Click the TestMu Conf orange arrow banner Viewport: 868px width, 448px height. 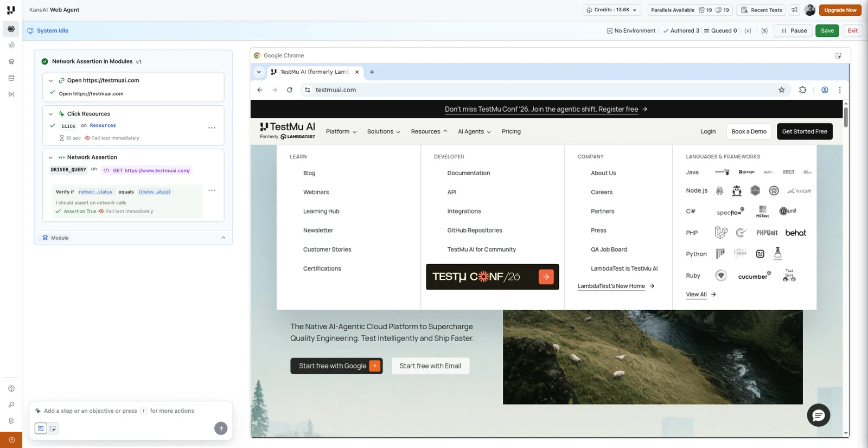point(546,277)
